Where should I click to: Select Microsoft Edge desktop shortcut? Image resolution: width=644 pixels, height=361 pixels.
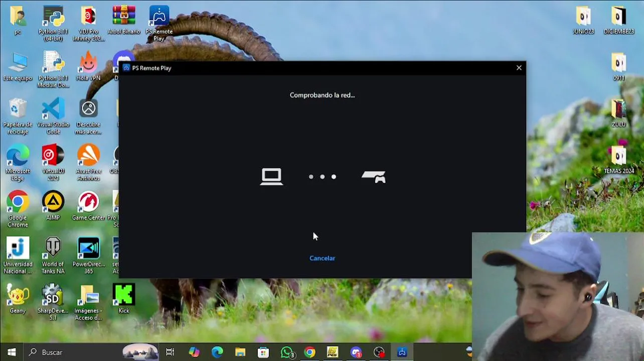[18, 163]
